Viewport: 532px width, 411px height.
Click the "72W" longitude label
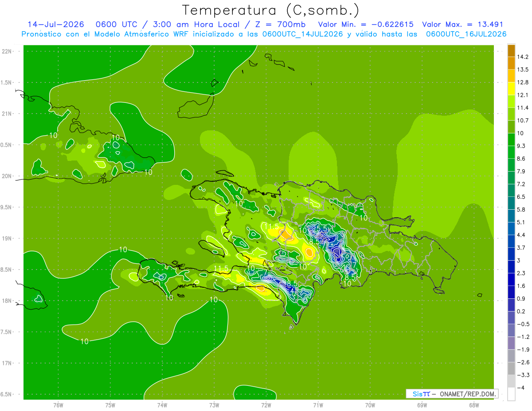click(266, 405)
